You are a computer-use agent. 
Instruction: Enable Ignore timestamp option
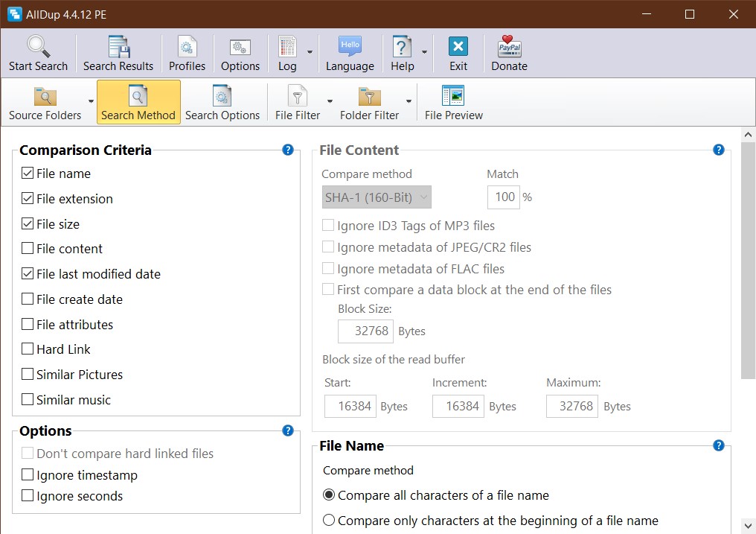tap(28, 474)
